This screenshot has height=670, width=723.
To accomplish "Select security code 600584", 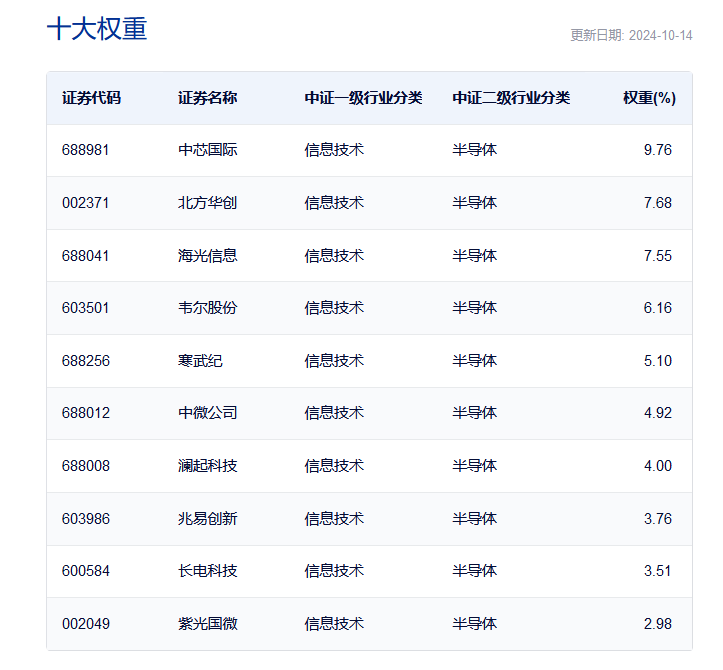I will pyautogui.click(x=86, y=571).
